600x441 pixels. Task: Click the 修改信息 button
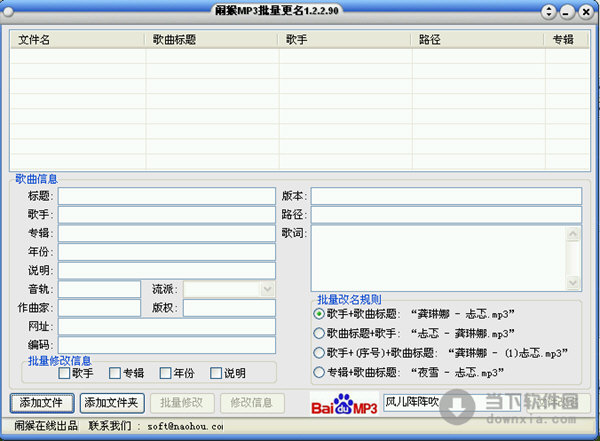tap(252, 403)
